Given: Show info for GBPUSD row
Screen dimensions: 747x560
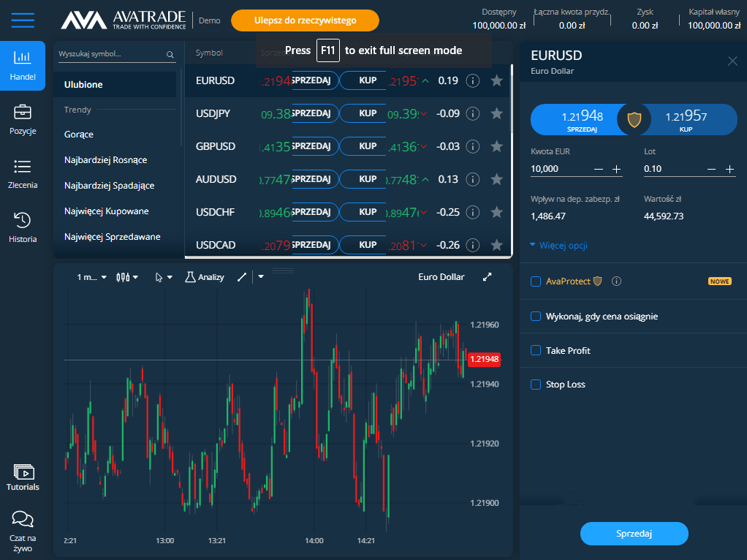Looking at the screenshot, I should click(x=472, y=146).
